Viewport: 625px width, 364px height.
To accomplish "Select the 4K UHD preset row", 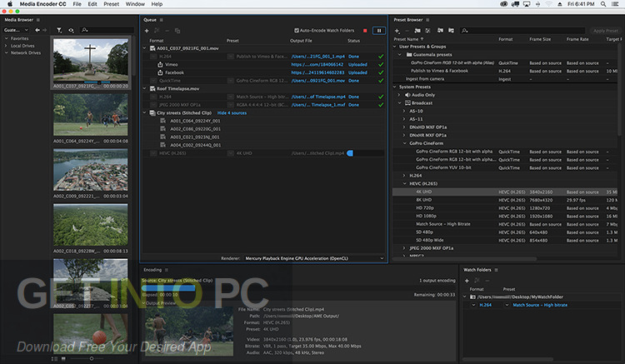I will (506, 192).
